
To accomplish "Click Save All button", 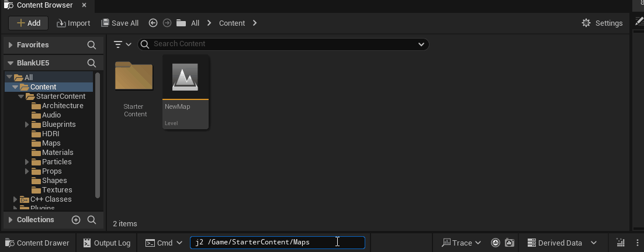I will (x=120, y=23).
